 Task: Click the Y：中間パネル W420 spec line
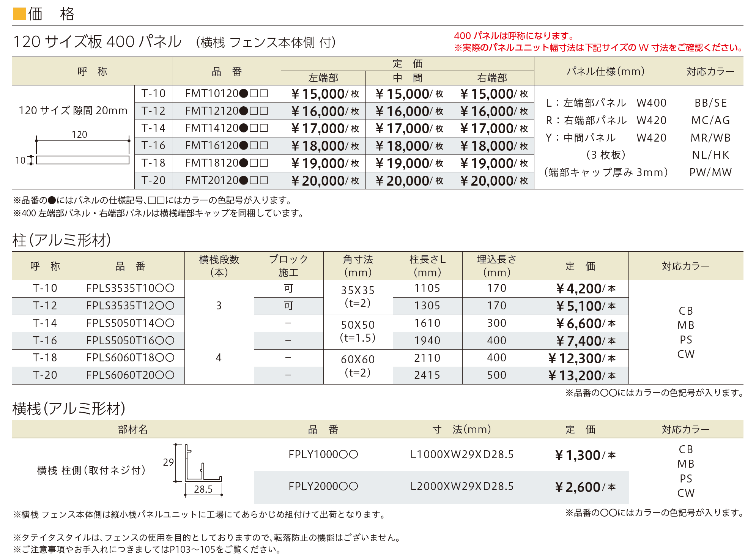(606, 138)
